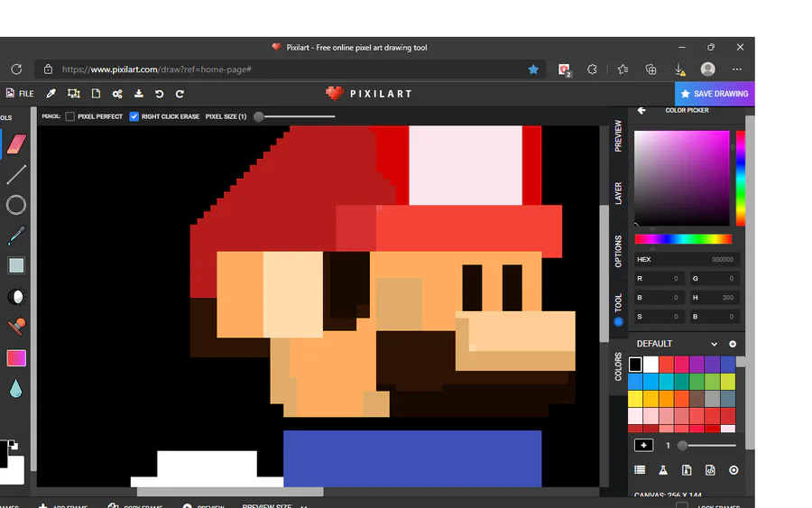
Task: Switch to the Preview side tab
Action: 618,135
